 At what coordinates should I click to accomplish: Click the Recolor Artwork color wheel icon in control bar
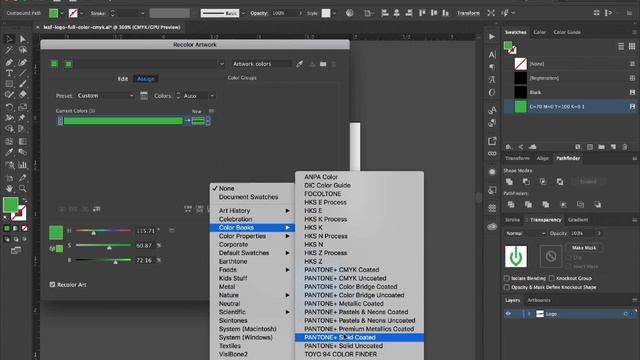(x=349, y=13)
